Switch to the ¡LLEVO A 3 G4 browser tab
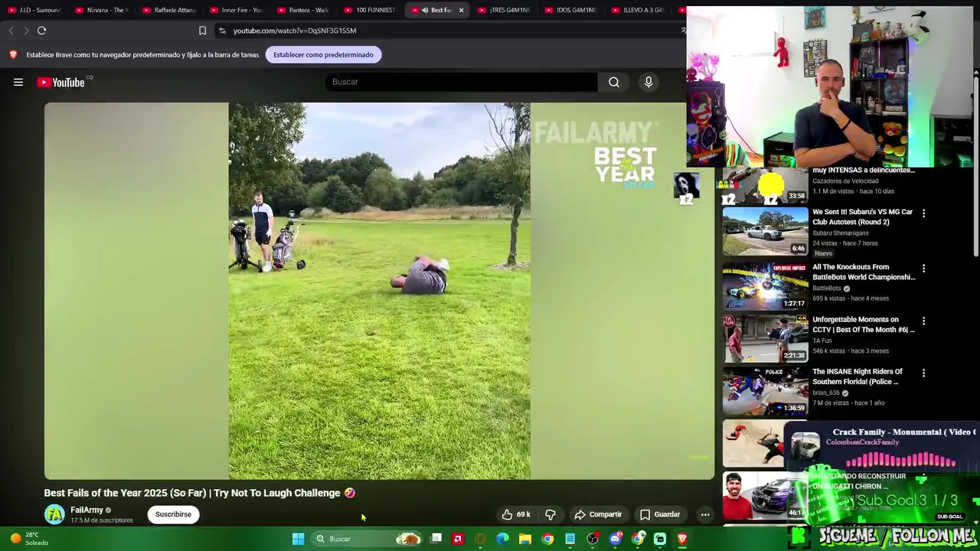Screen dimensions: 980x551 (x=639, y=10)
